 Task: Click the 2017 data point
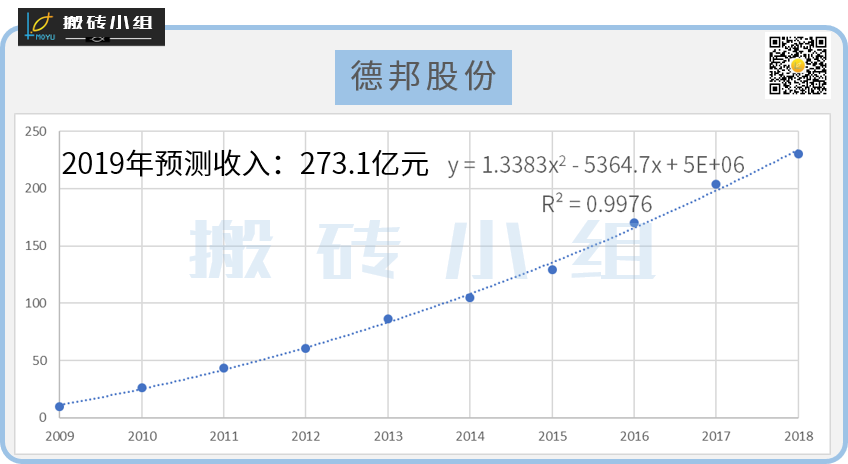(x=716, y=184)
